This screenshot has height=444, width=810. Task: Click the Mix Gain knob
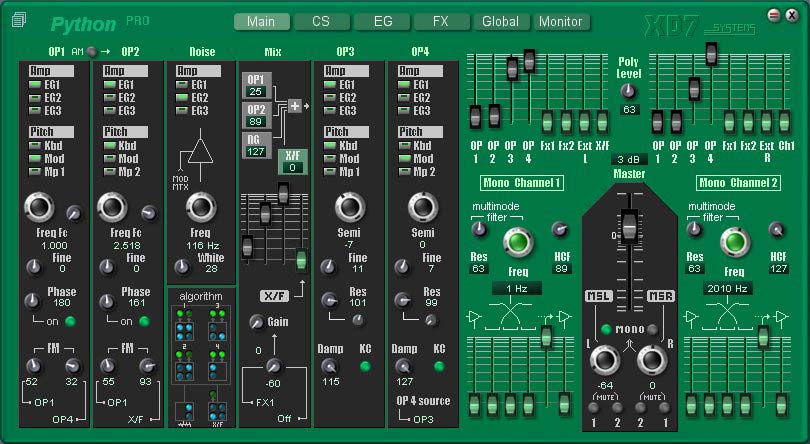coord(257,323)
